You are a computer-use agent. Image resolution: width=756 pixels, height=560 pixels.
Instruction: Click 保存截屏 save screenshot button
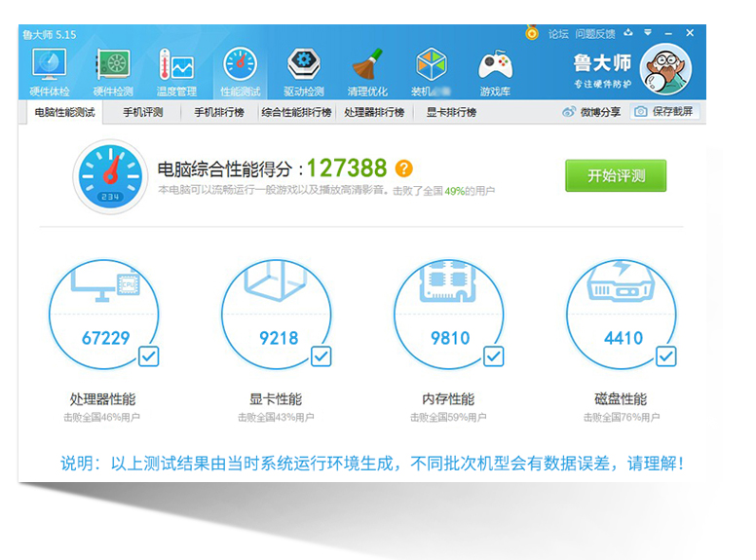pos(664,112)
